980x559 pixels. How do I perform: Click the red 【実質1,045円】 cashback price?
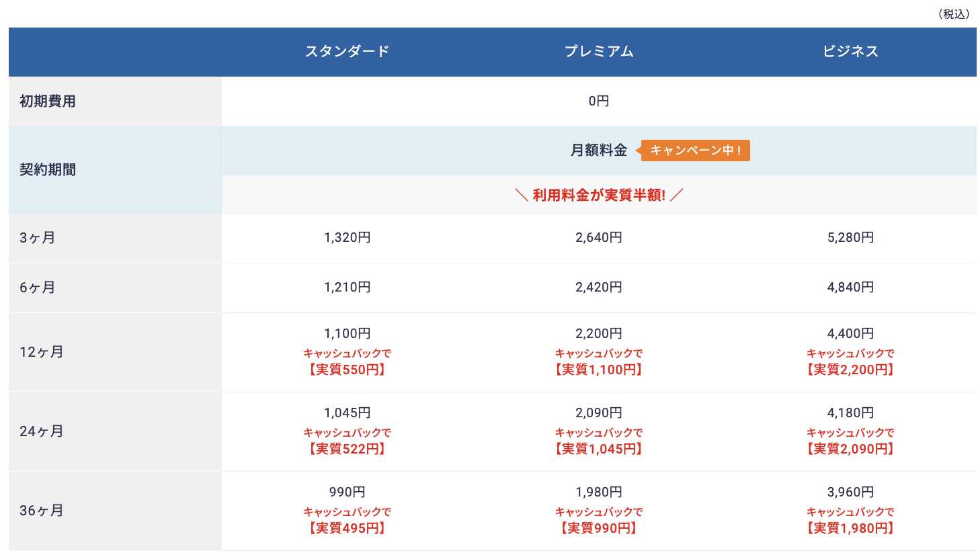point(598,449)
